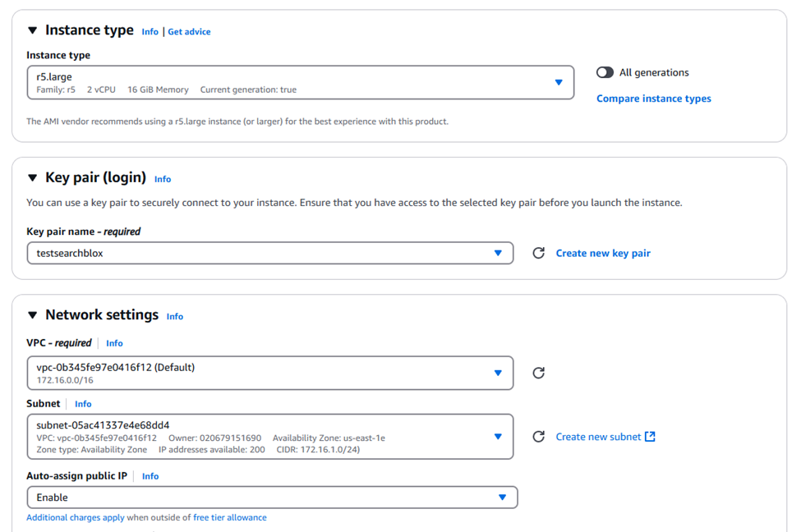Image resolution: width=801 pixels, height=532 pixels.
Task: Open the testsearchblox key pair dropdown
Action: coord(498,253)
